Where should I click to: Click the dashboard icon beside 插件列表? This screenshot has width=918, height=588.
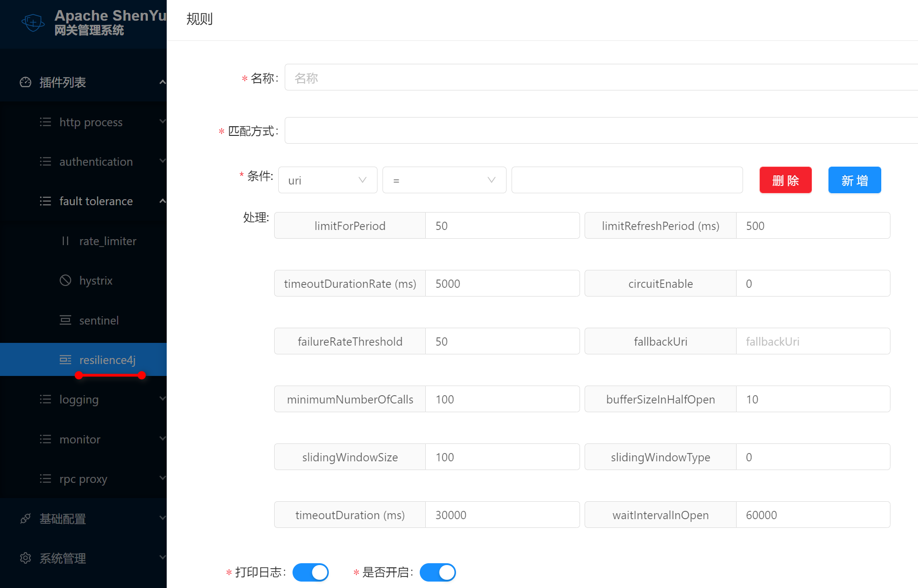26,82
